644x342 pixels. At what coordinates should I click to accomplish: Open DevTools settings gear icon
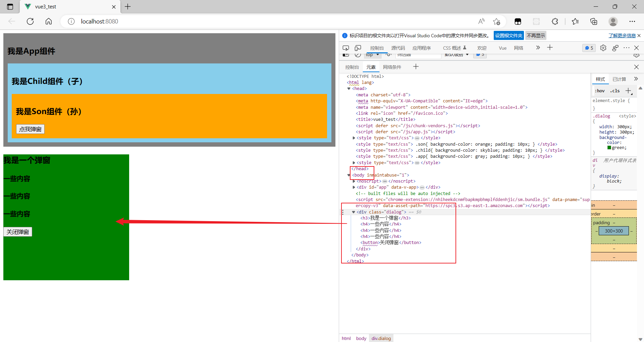(603, 48)
